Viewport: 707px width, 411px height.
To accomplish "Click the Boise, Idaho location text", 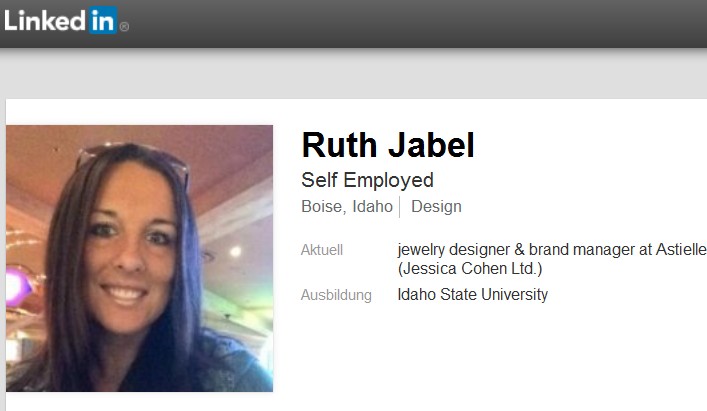I will pyautogui.click(x=347, y=206).
